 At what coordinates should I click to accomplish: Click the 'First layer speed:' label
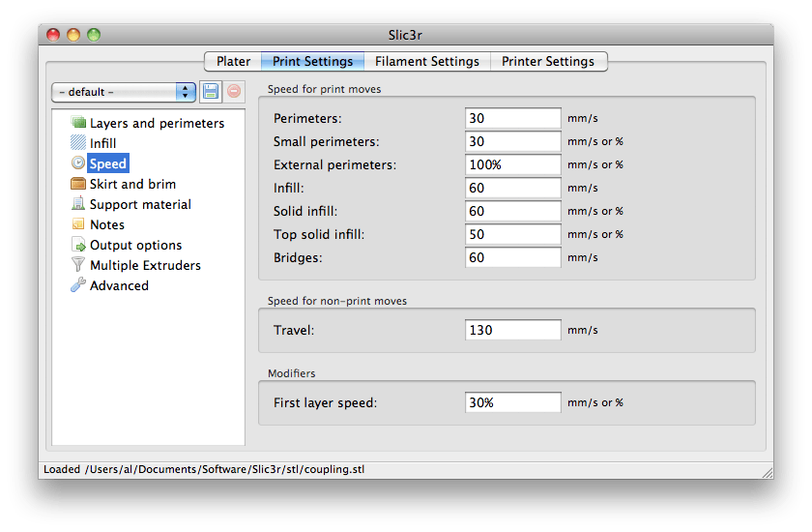[325, 402]
